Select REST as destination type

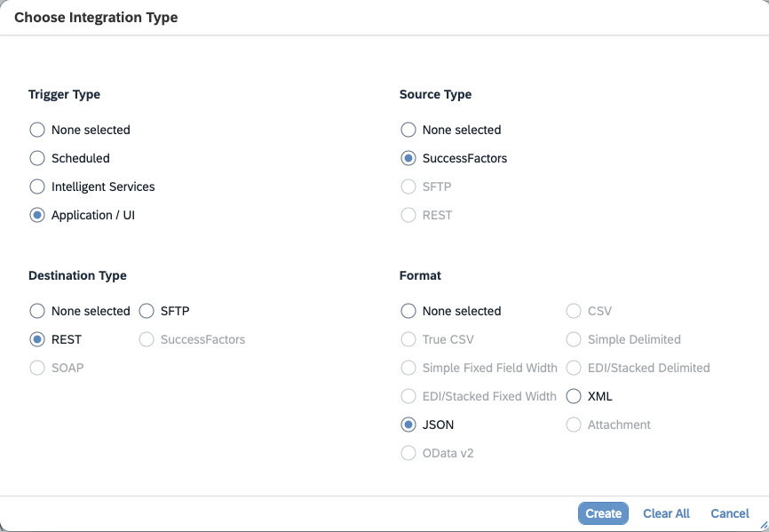coord(37,339)
